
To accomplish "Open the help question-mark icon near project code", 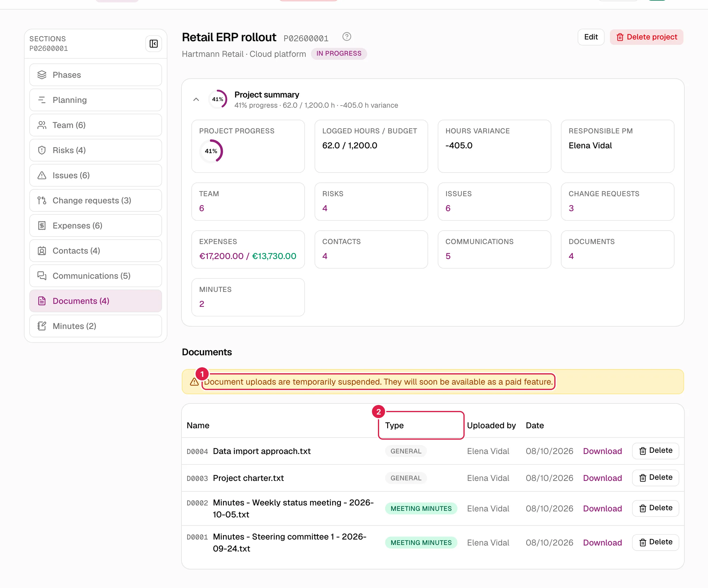I will pyautogui.click(x=347, y=37).
